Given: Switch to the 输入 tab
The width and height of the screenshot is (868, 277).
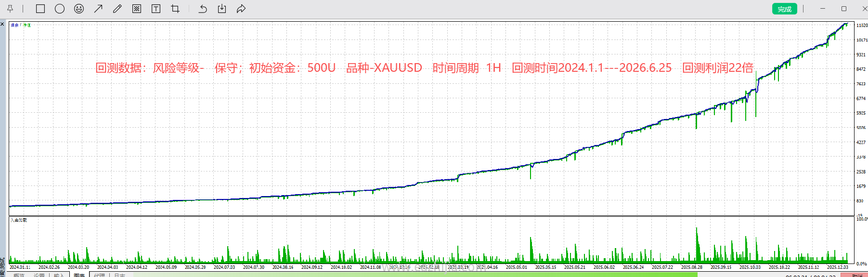Looking at the screenshot, I should click(59, 275).
